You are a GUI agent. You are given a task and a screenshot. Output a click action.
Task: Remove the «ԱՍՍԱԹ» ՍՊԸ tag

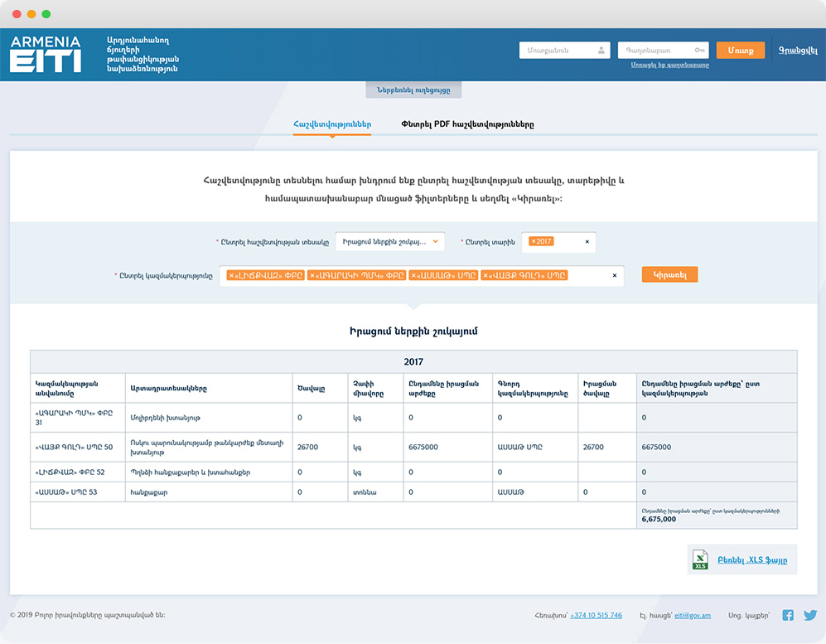(413, 275)
